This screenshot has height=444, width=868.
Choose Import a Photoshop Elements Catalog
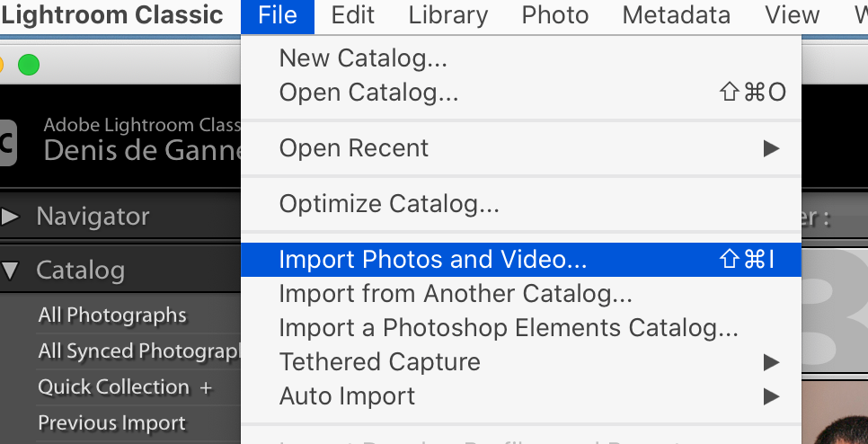(509, 328)
